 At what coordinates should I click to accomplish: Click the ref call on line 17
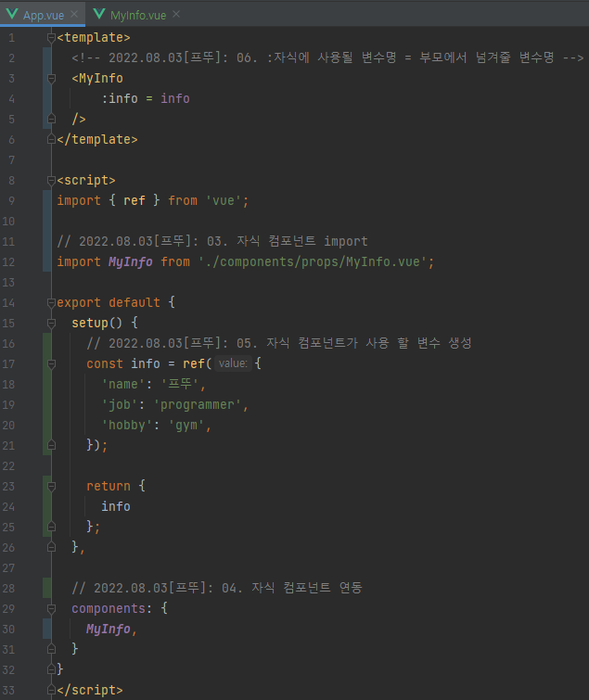click(x=194, y=363)
